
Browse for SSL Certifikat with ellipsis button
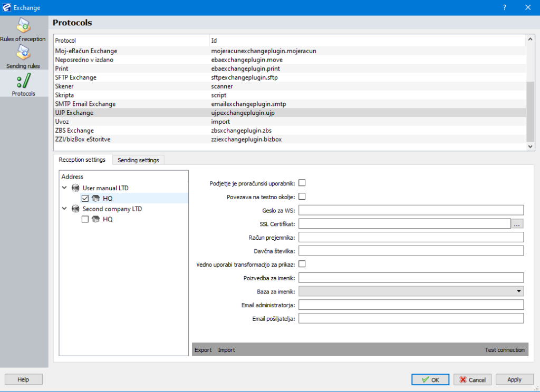(x=517, y=224)
